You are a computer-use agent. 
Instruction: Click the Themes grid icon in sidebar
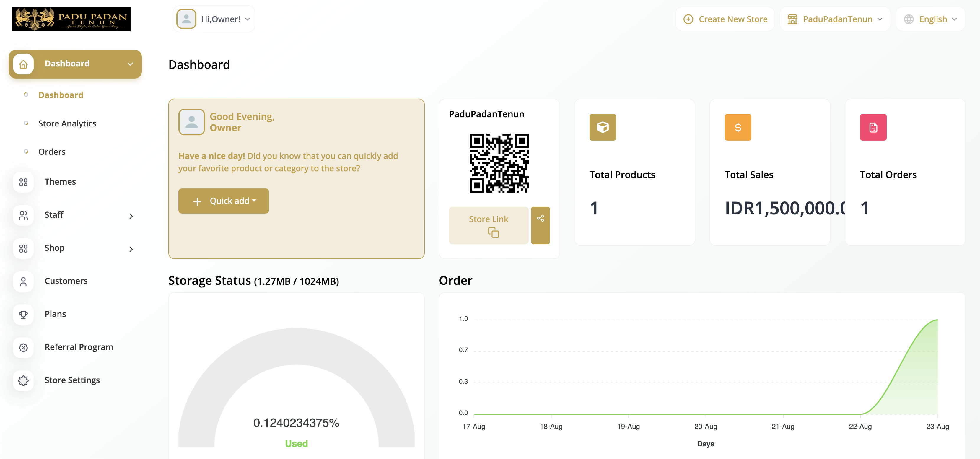coord(23,182)
